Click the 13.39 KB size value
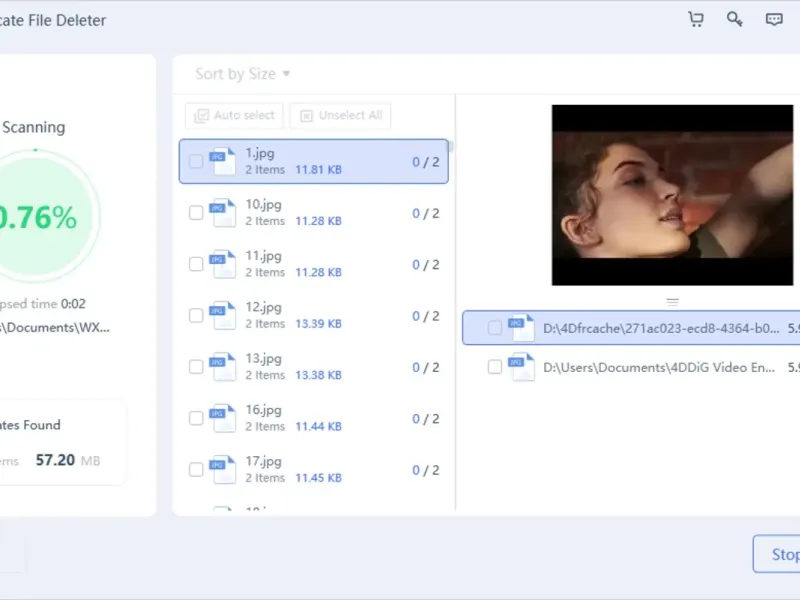 click(318, 323)
